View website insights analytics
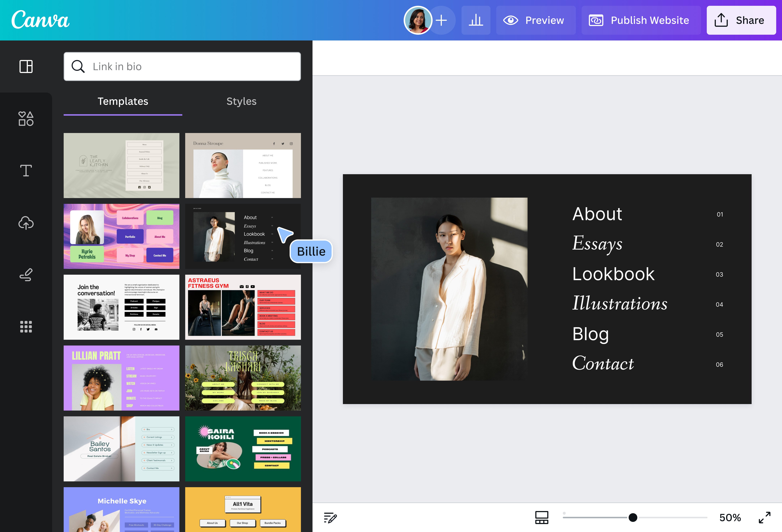The image size is (782, 532). (476, 20)
